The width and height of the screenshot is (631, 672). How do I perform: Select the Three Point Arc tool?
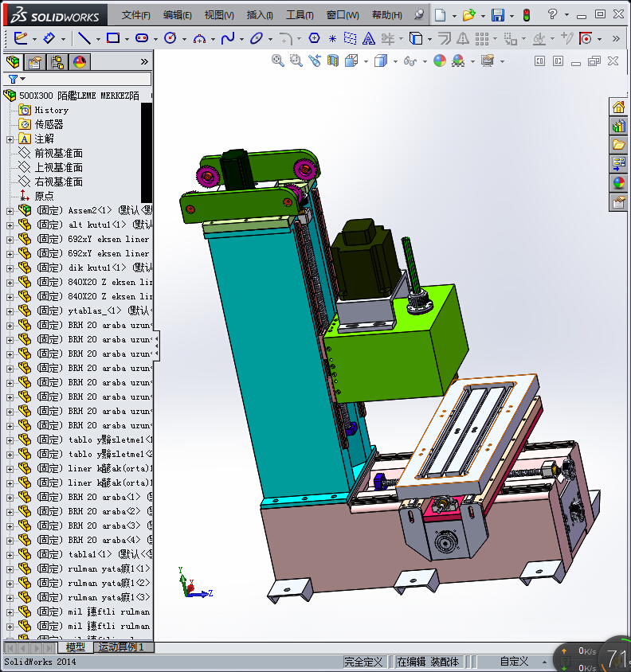point(199,38)
